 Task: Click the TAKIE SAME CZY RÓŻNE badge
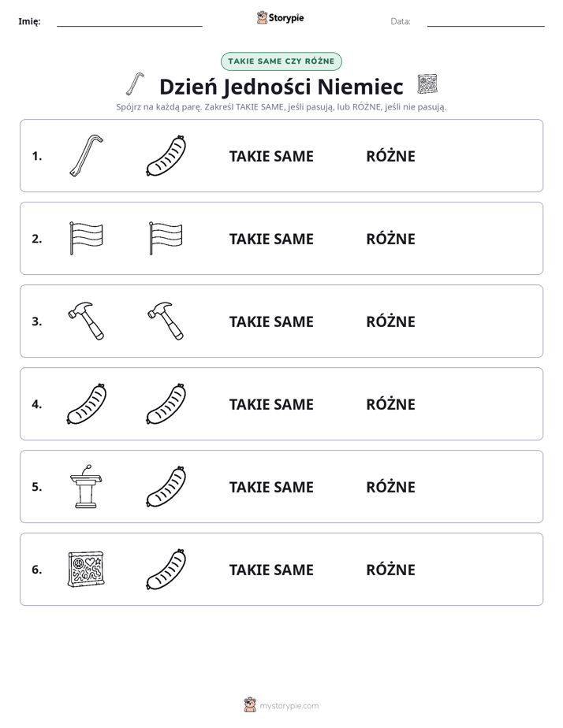point(281,61)
